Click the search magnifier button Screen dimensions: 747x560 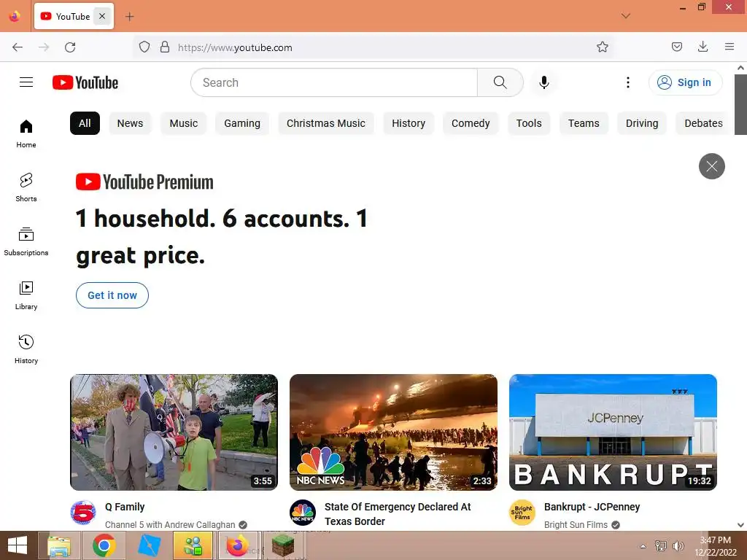click(x=500, y=82)
